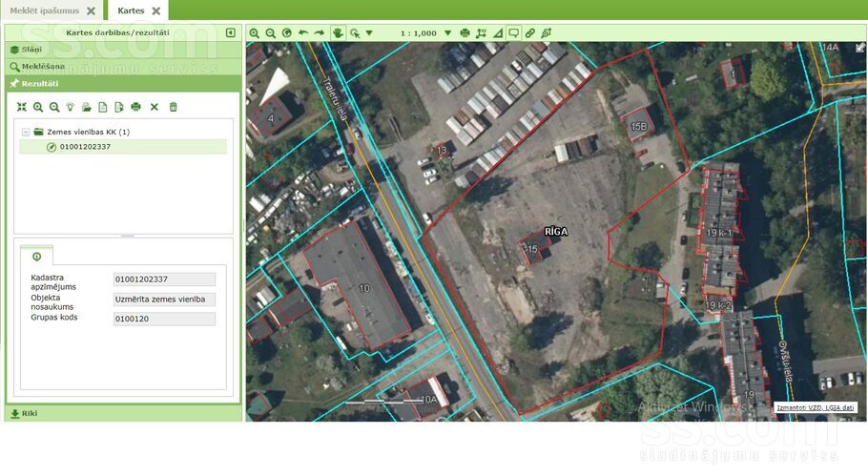Click the zoom in icon in map toolbar

point(255,32)
